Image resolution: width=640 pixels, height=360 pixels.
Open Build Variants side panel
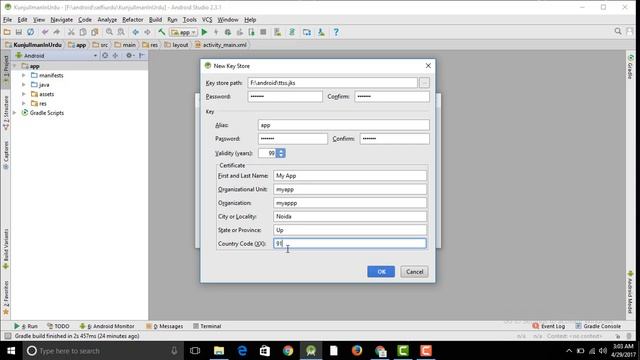[6, 249]
